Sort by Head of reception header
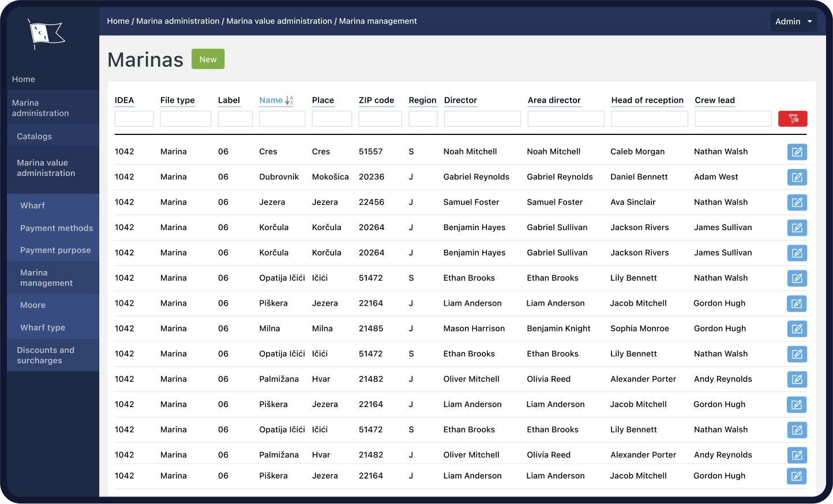This screenshot has width=833, height=504. (x=647, y=100)
